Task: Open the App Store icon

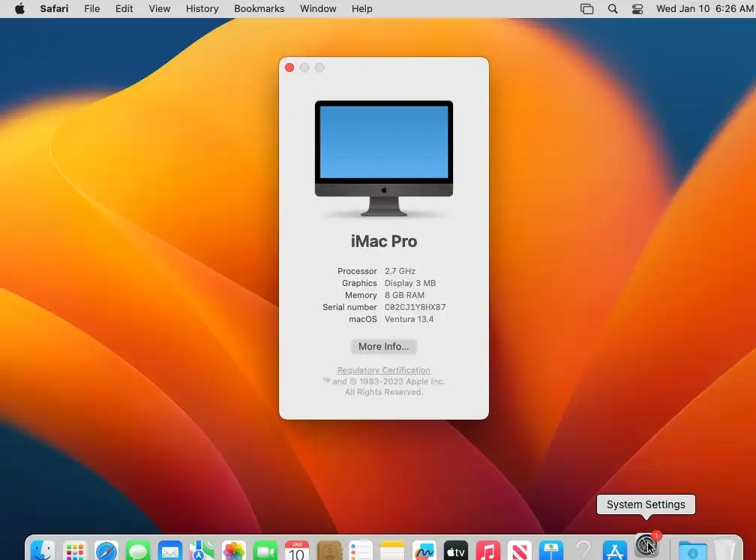Action: click(615, 551)
